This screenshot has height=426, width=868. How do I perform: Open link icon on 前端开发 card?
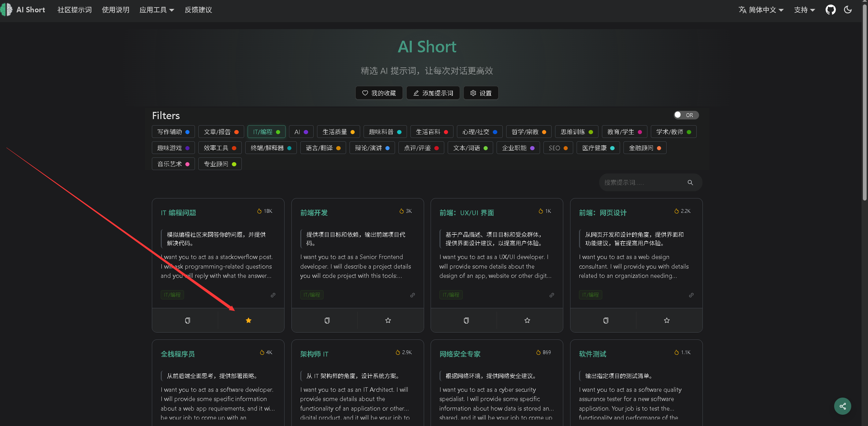(x=412, y=295)
